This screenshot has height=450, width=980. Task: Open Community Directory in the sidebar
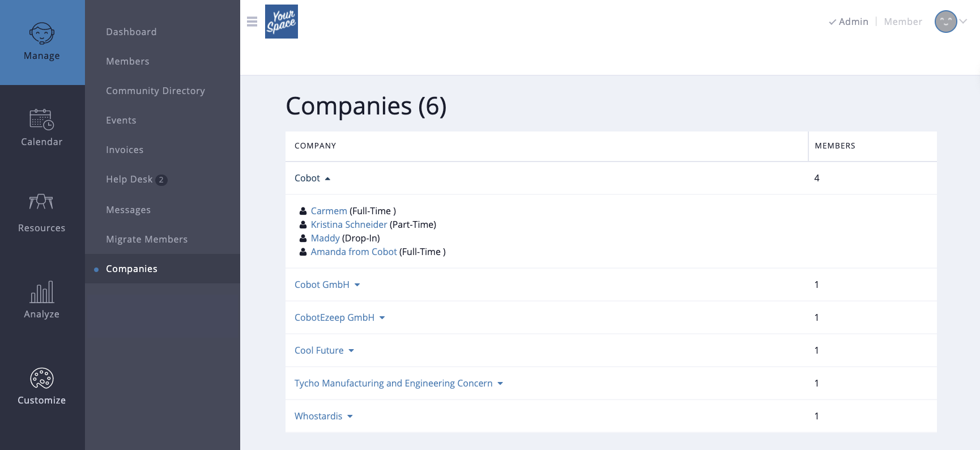(x=155, y=91)
